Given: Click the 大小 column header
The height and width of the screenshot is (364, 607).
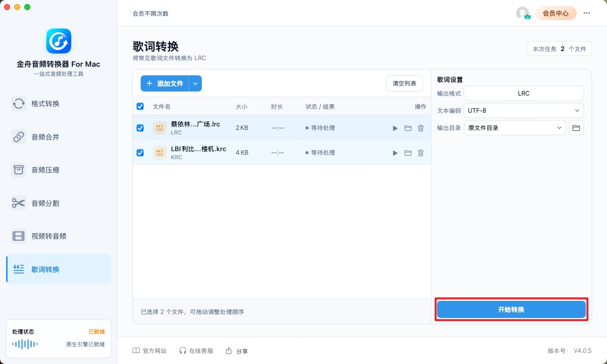Looking at the screenshot, I should [242, 107].
